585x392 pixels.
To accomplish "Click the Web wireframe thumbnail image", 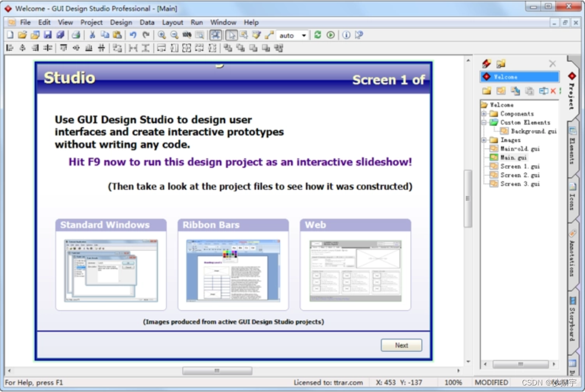I will click(x=356, y=271).
